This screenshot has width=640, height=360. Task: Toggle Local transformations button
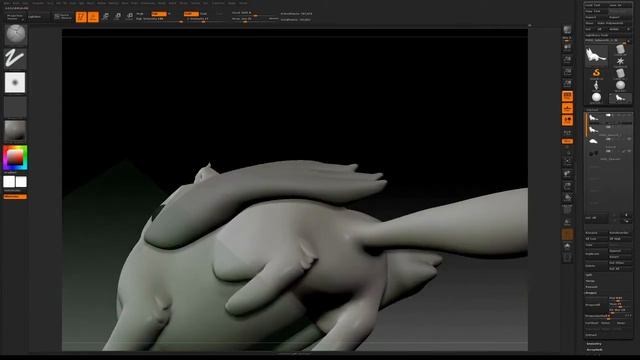567,120
